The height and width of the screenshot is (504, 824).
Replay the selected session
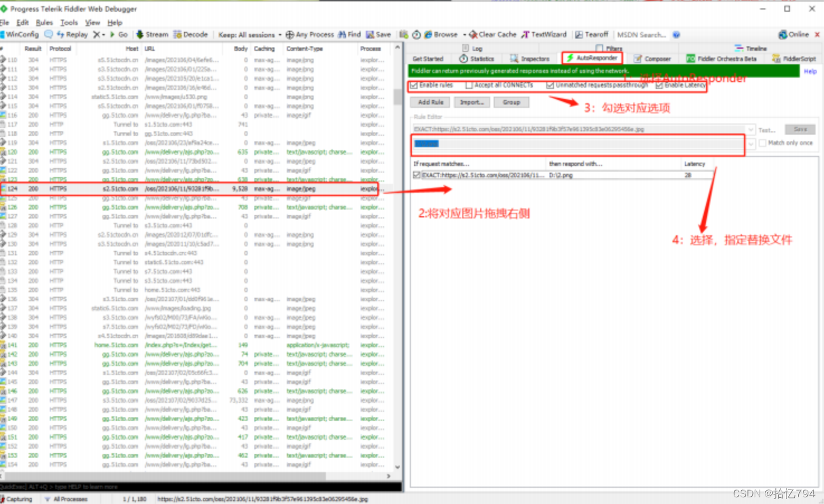click(x=72, y=35)
